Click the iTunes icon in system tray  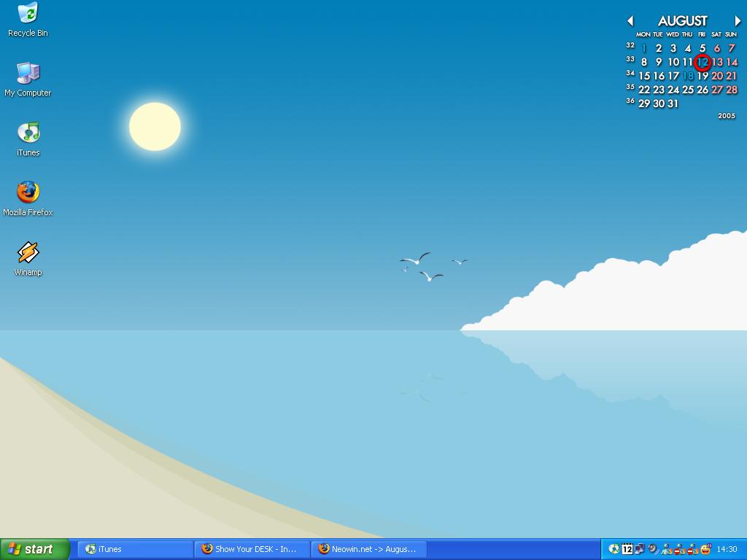click(614, 549)
